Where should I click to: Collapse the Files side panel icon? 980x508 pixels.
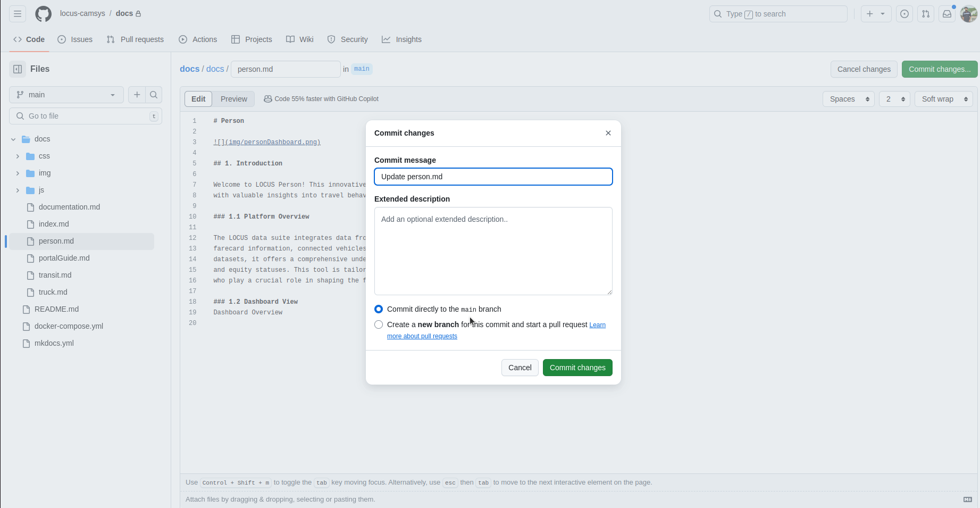click(18, 69)
